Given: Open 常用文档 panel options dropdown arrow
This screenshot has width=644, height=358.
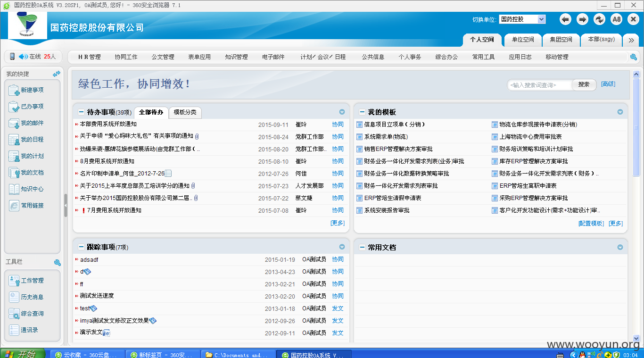Looking at the screenshot, I should [x=620, y=247].
